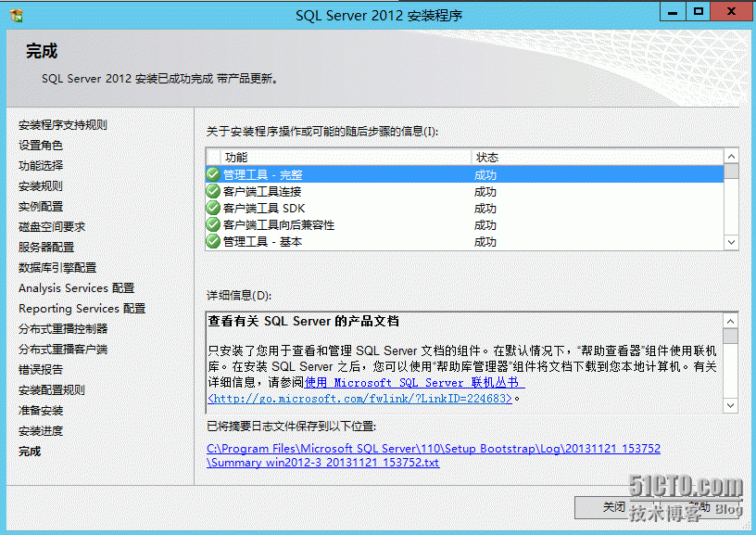Click 磁盘空间要求 step in sidebar
Viewport: 756px width, 535px height.
click(x=52, y=227)
